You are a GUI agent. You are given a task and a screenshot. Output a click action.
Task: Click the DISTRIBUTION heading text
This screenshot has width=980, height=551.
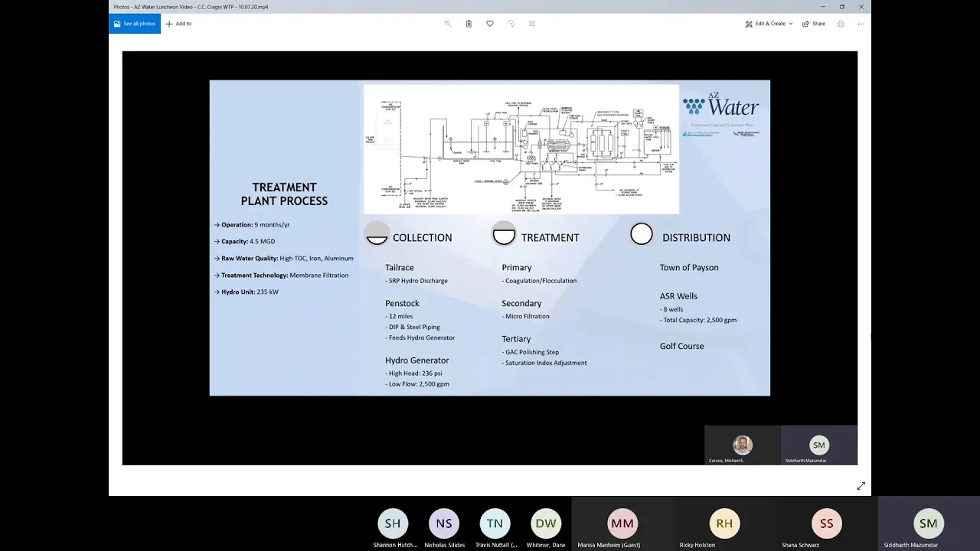696,237
